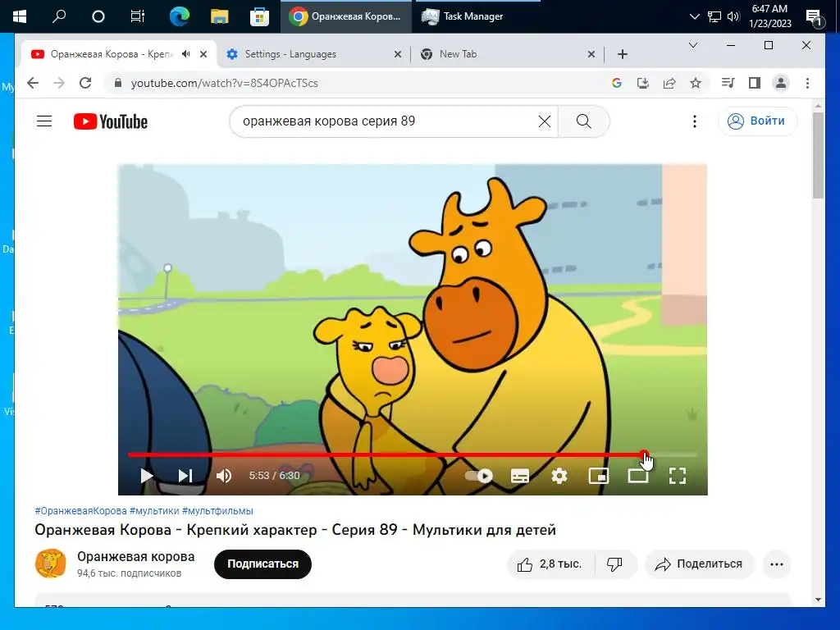
Task: View site information lock icon
Action: (118, 83)
